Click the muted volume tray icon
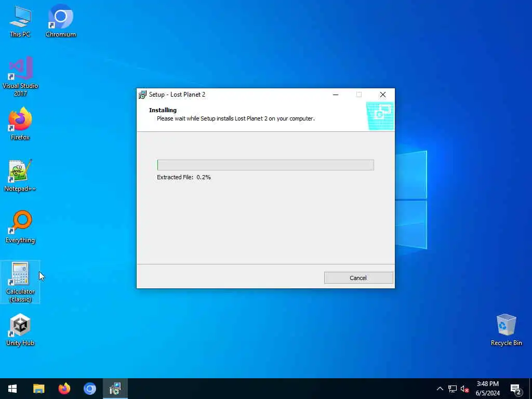532x399 pixels. click(x=464, y=389)
